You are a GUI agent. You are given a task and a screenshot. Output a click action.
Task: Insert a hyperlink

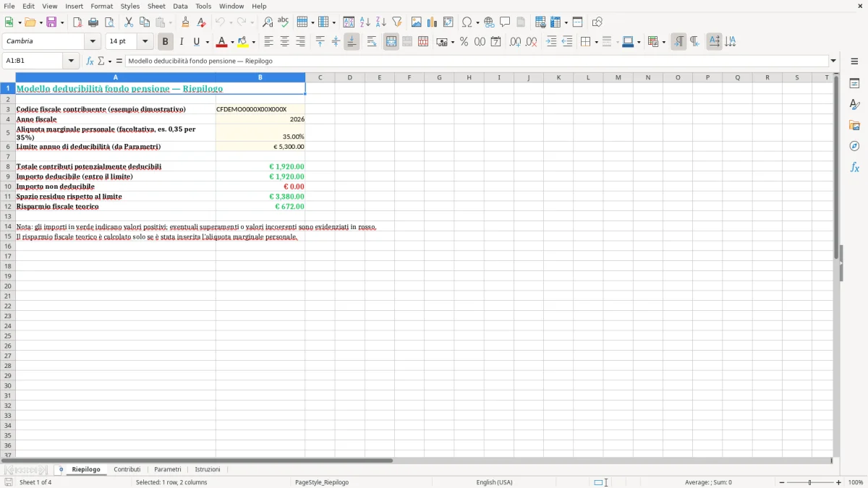point(490,22)
